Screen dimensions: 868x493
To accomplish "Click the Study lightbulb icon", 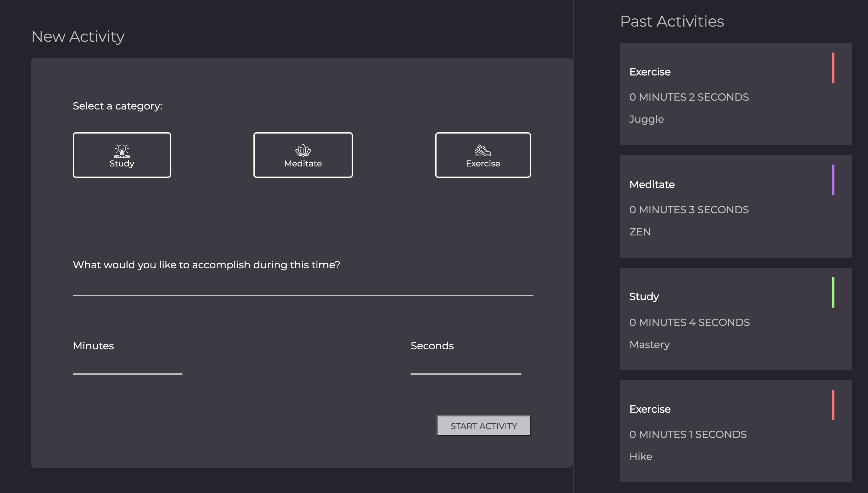I will click(122, 150).
